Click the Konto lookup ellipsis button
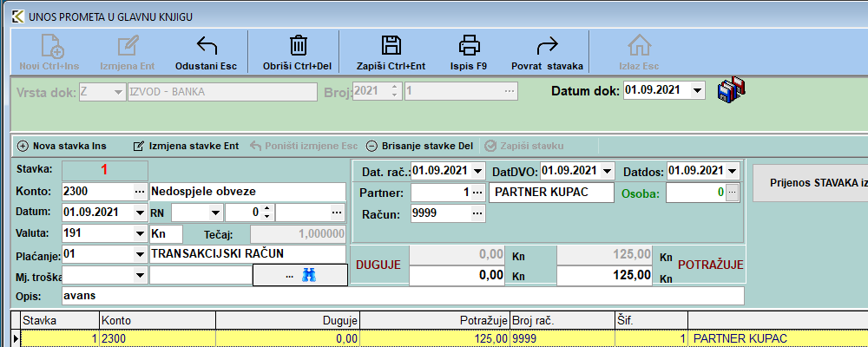 coord(140,192)
